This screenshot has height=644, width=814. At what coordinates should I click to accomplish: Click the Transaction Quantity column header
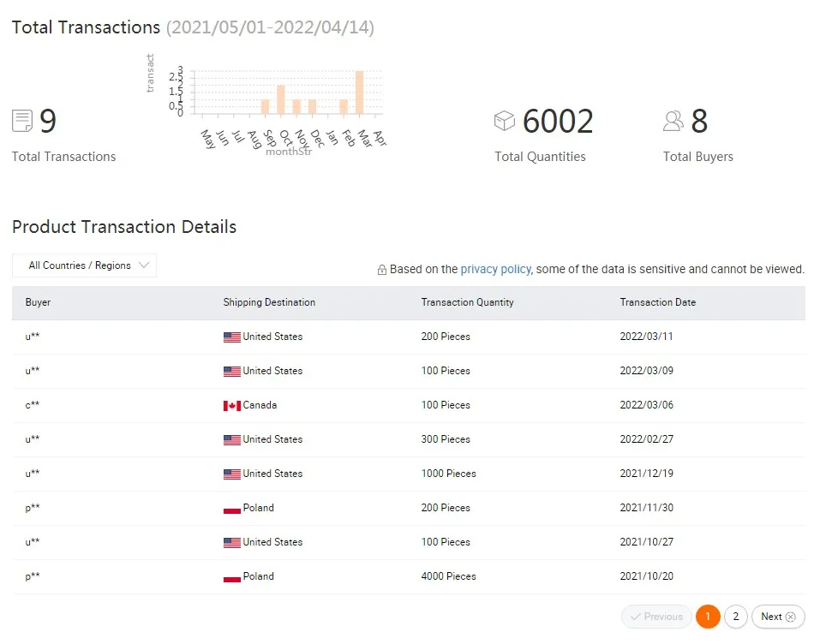click(467, 302)
